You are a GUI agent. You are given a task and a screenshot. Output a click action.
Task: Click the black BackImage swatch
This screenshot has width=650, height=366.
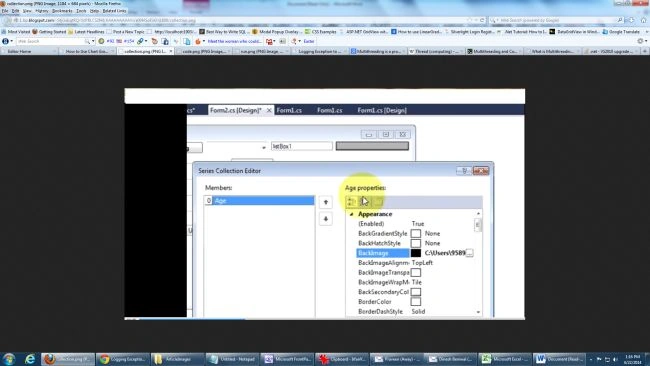(x=415, y=253)
